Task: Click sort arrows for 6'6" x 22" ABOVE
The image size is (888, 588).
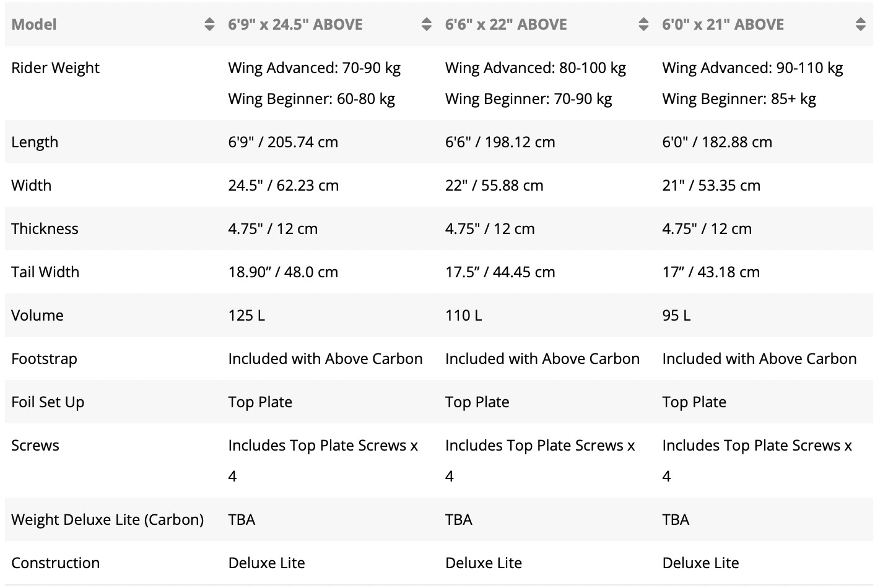Action: point(643,25)
